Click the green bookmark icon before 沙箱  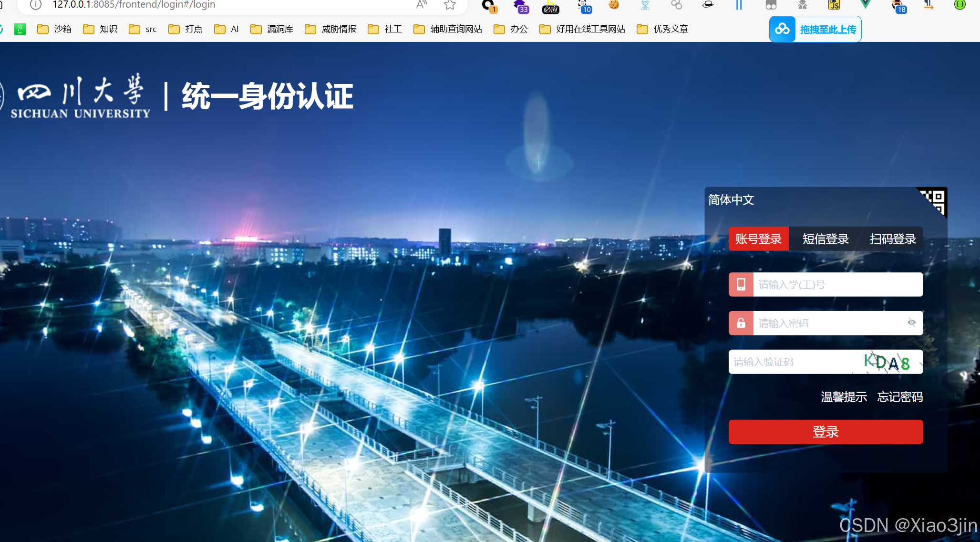20,29
